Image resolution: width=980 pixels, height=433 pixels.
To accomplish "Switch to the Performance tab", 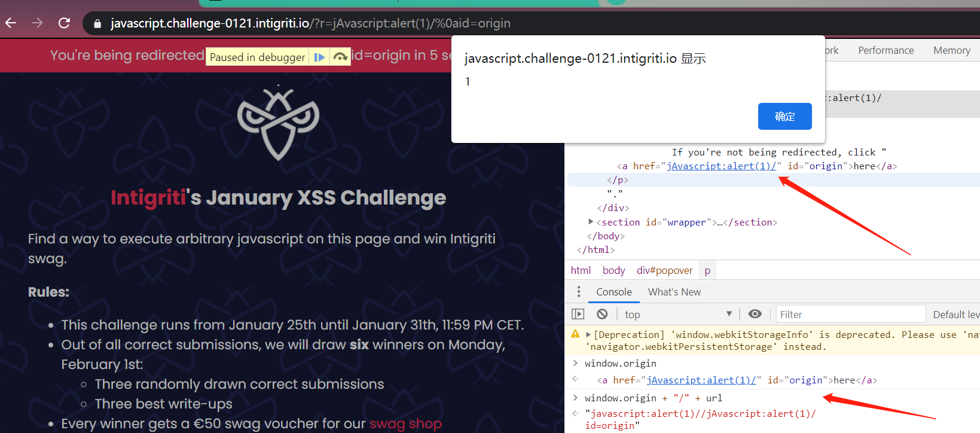I will tap(886, 51).
